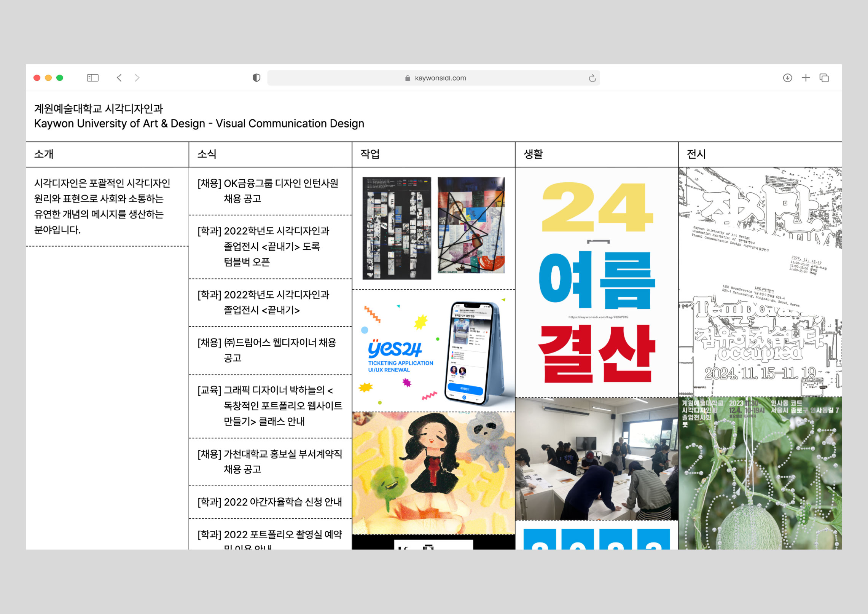The width and height of the screenshot is (868, 614).
Task: Open the downloads icon
Action: click(x=788, y=78)
